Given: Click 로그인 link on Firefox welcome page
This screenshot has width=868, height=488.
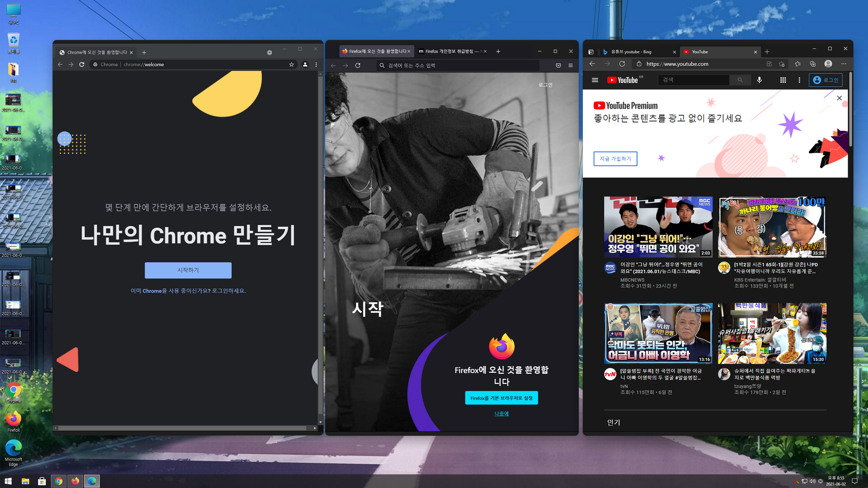Looking at the screenshot, I should (x=545, y=85).
